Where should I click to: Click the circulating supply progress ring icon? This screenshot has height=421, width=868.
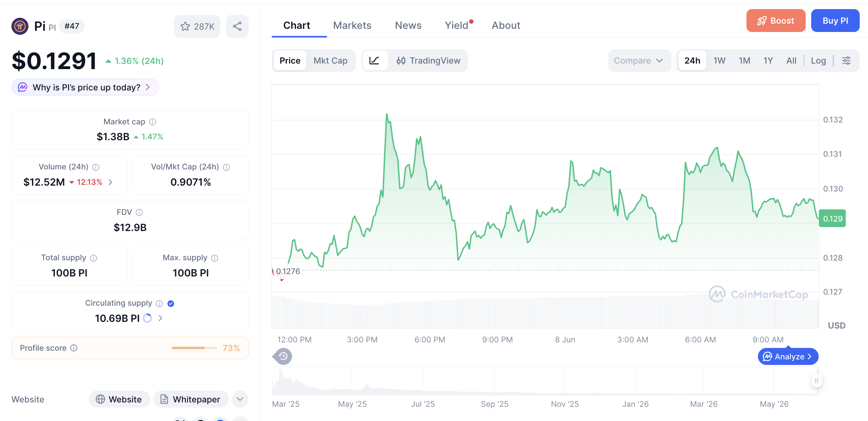coord(148,318)
